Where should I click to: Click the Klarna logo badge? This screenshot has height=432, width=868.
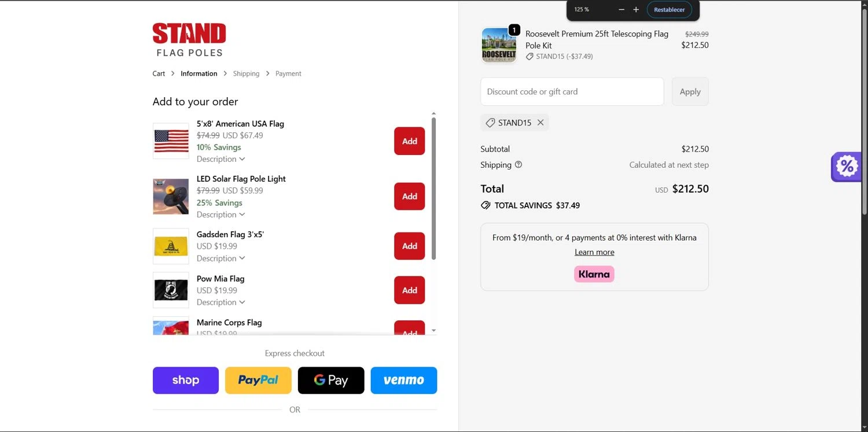tap(594, 274)
